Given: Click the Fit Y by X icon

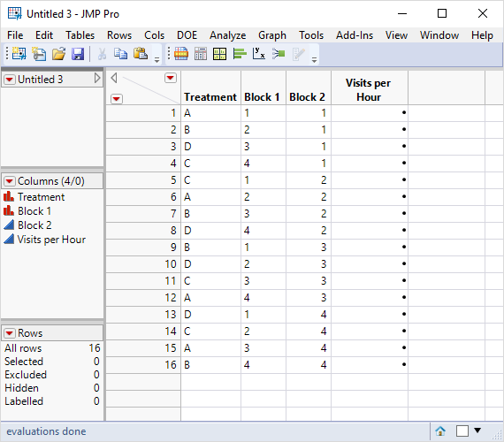Looking at the screenshot, I should 259,54.
